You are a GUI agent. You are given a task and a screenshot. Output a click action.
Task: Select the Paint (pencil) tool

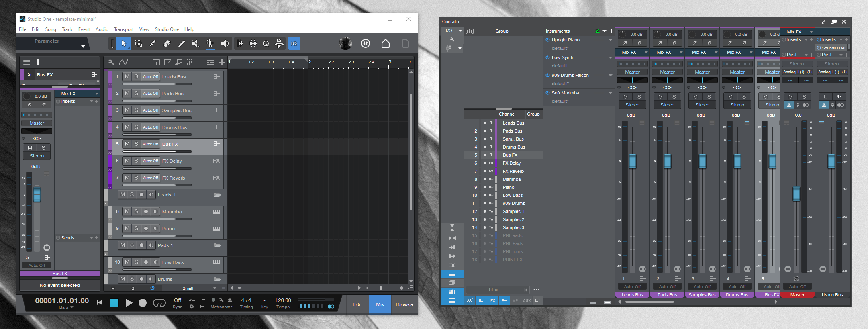[x=182, y=43]
